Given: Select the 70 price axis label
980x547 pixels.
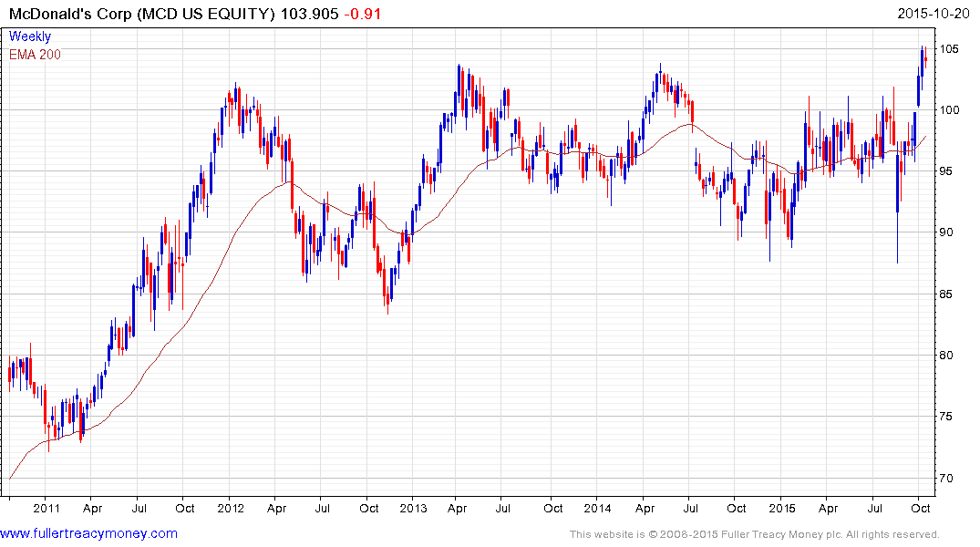Looking at the screenshot, I should tap(946, 479).
